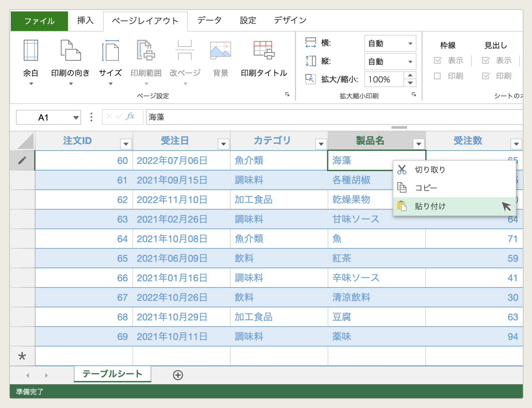Click the 100% scale input field
532x408 pixels.
384,79
